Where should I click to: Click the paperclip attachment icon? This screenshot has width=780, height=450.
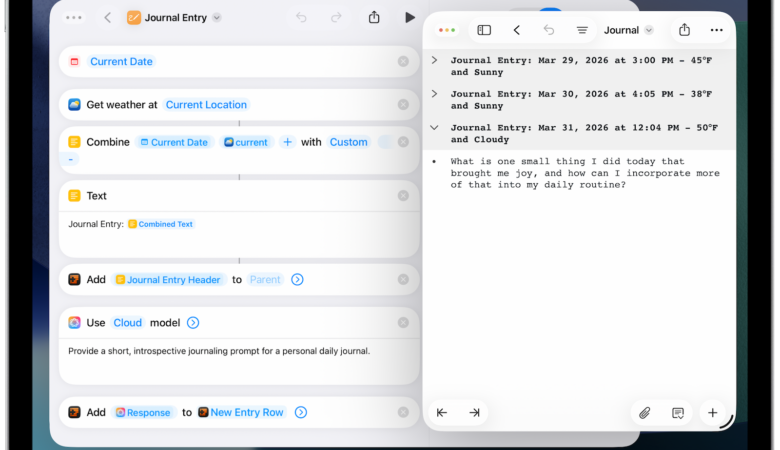pos(645,412)
